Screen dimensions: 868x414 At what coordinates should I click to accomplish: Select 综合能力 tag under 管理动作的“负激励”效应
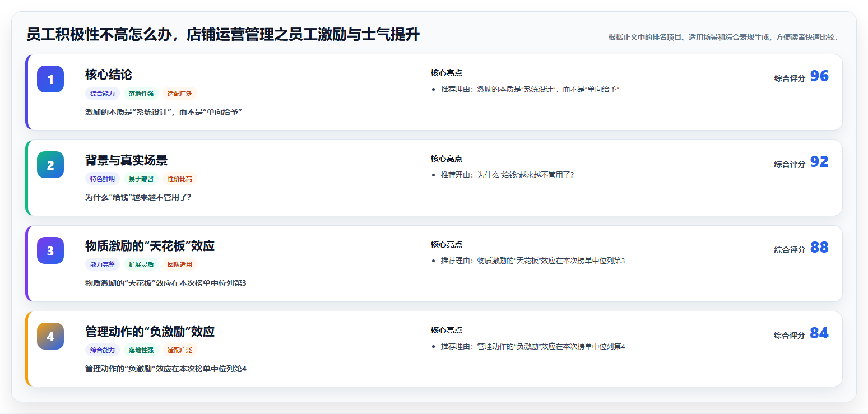(103, 351)
